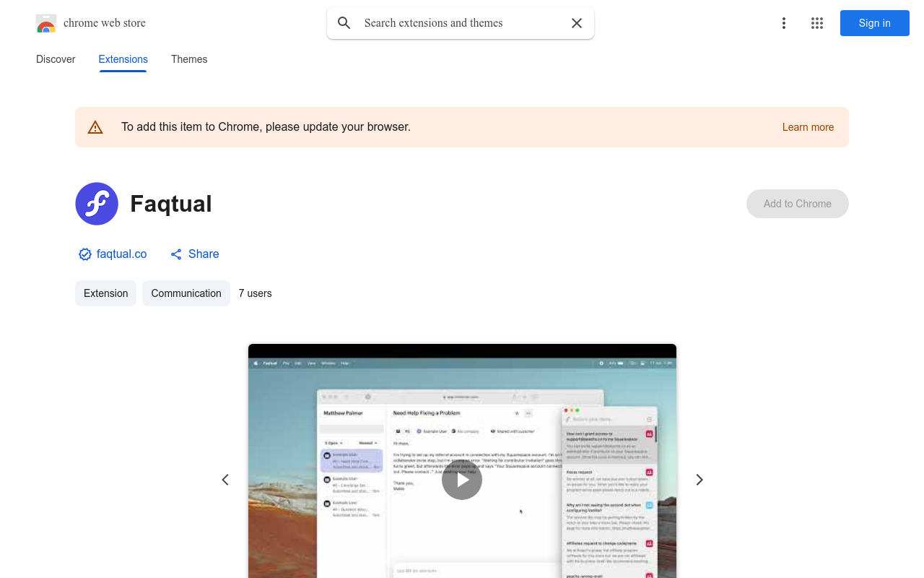The image size is (924, 578).
Task: Click the Faqtual heading title
Action: tap(171, 204)
